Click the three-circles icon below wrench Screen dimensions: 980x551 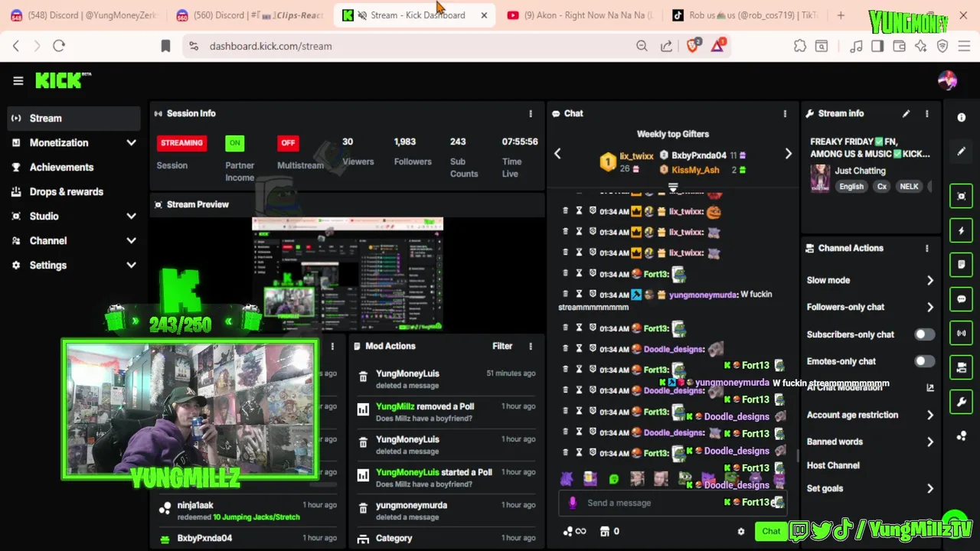click(962, 436)
